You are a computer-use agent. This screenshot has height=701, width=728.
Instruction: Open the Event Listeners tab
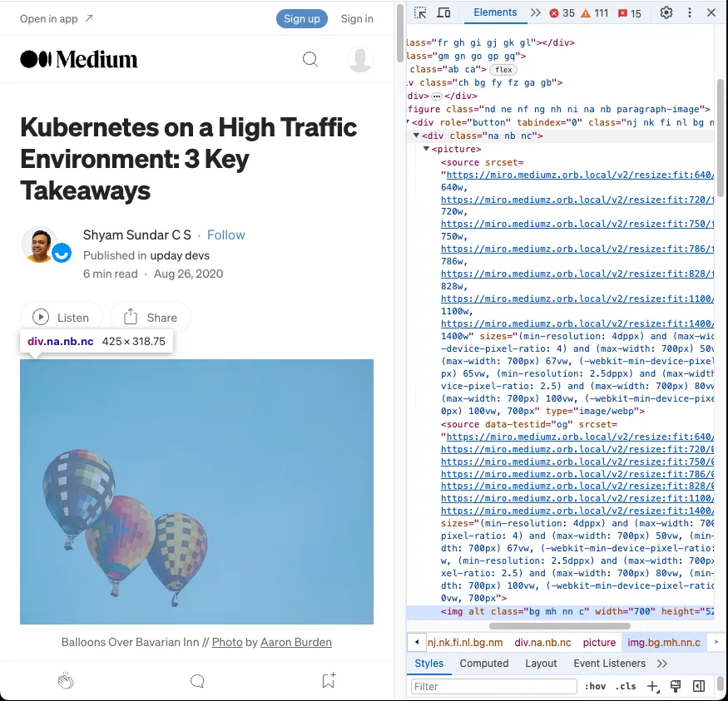click(x=609, y=663)
